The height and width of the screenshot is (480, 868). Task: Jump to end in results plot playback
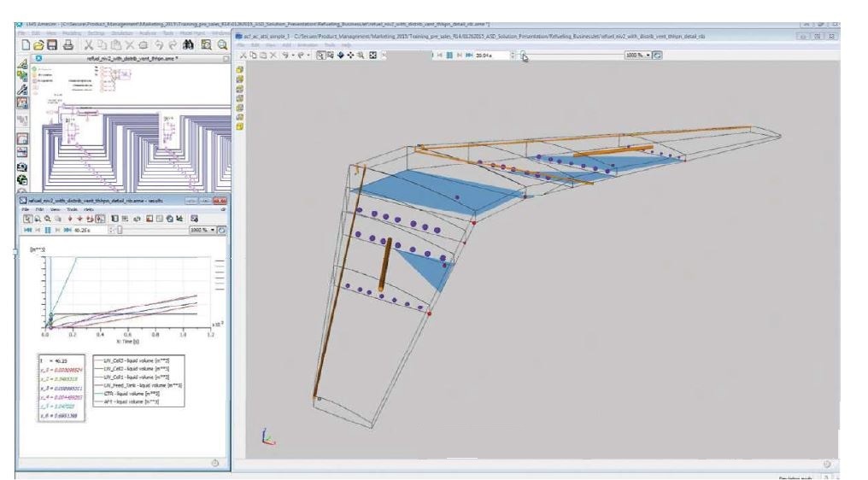67,230
